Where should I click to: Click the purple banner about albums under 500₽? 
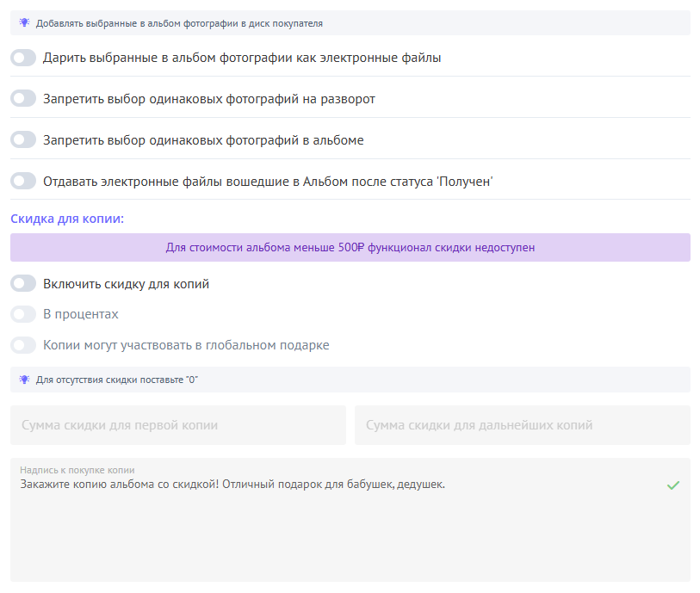tap(350, 248)
